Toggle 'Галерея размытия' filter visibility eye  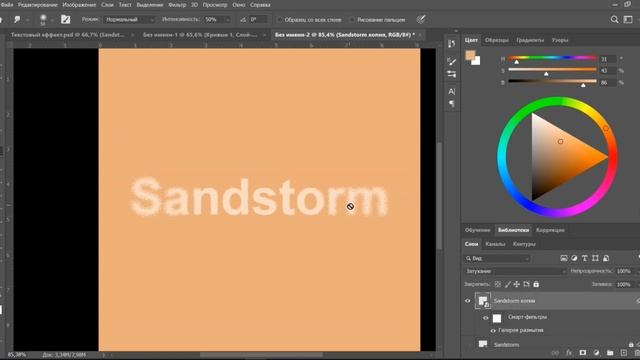click(x=493, y=330)
